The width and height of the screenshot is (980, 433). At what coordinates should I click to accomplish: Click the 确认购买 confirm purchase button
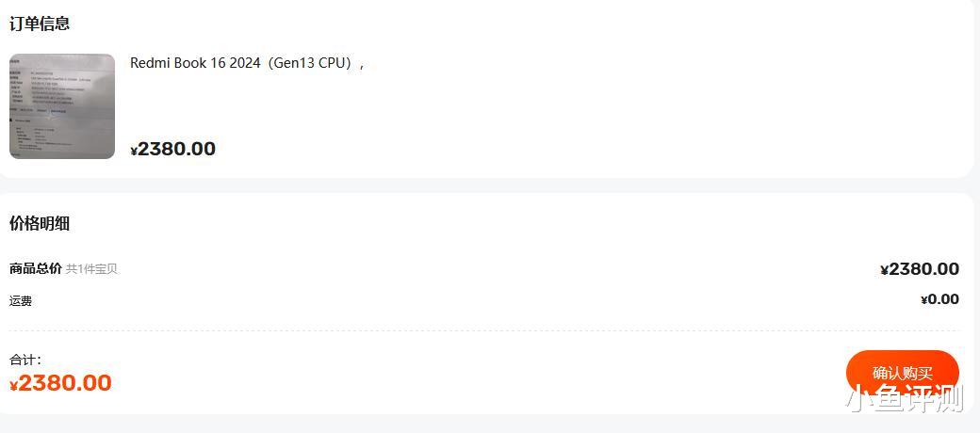tap(902, 373)
